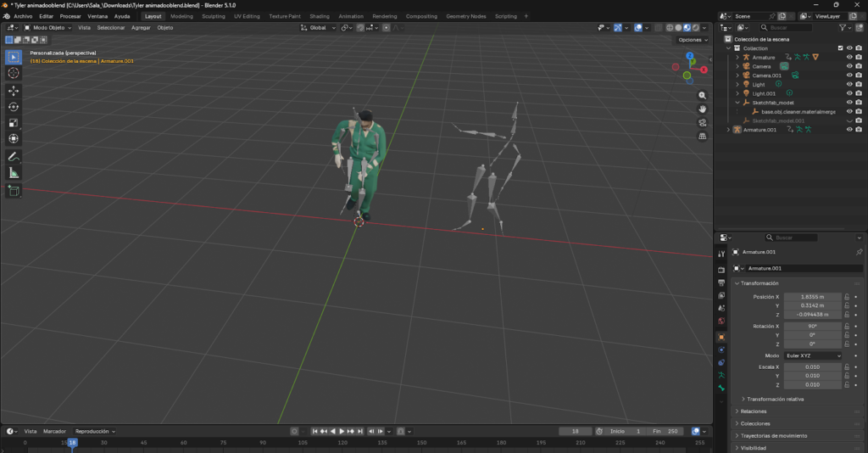Open the Procesar menu
The width and height of the screenshot is (868, 453).
(70, 16)
